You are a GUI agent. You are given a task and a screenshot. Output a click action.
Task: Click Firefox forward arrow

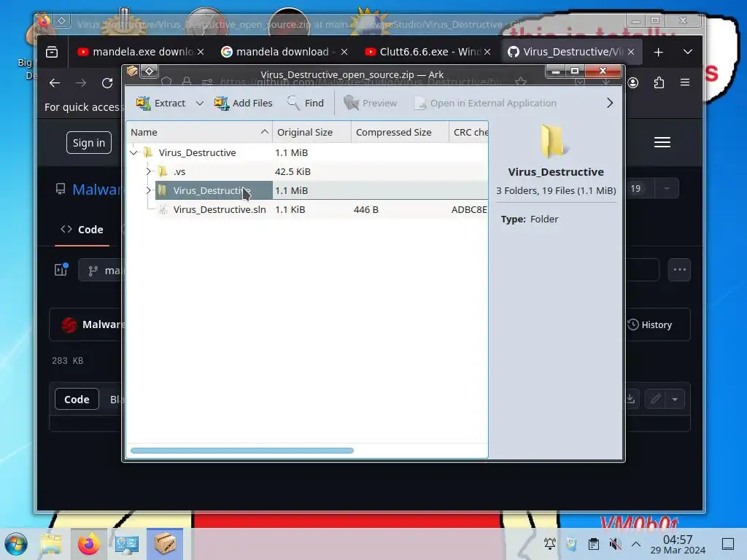click(81, 83)
